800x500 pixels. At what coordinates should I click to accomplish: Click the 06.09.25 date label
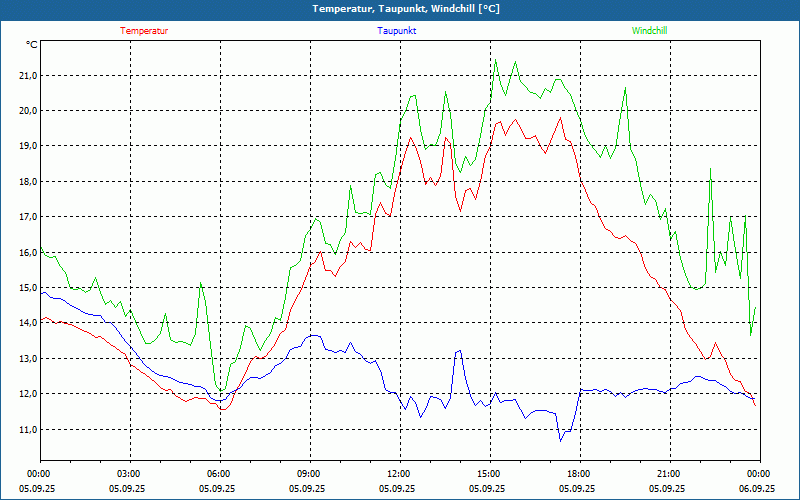point(757,489)
